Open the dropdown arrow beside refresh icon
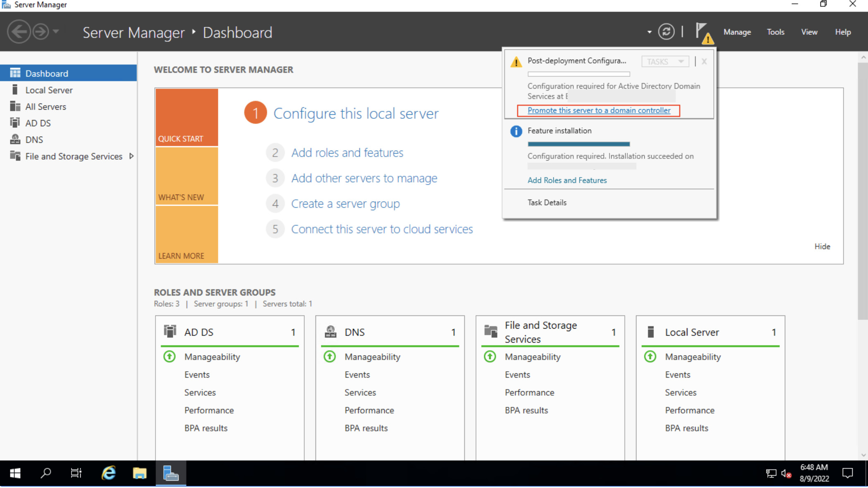The width and height of the screenshot is (868, 488). [x=649, y=32]
